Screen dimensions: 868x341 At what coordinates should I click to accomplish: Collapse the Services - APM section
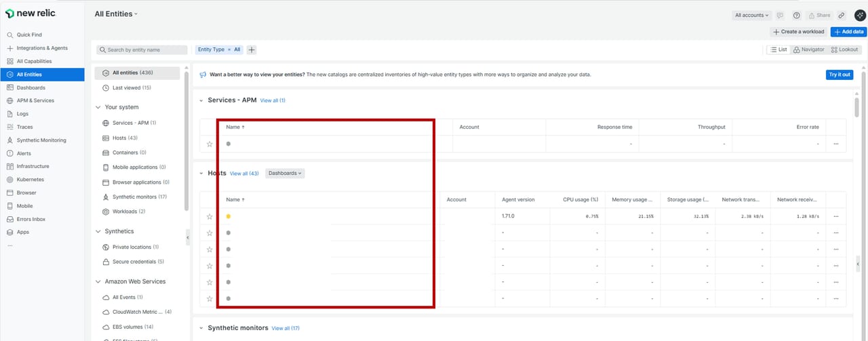click(x=201, y=100)
